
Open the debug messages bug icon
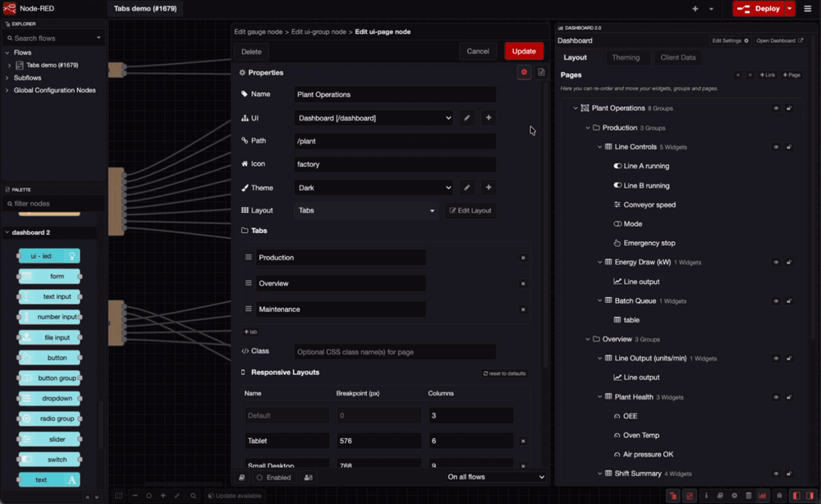pos(780,495)
